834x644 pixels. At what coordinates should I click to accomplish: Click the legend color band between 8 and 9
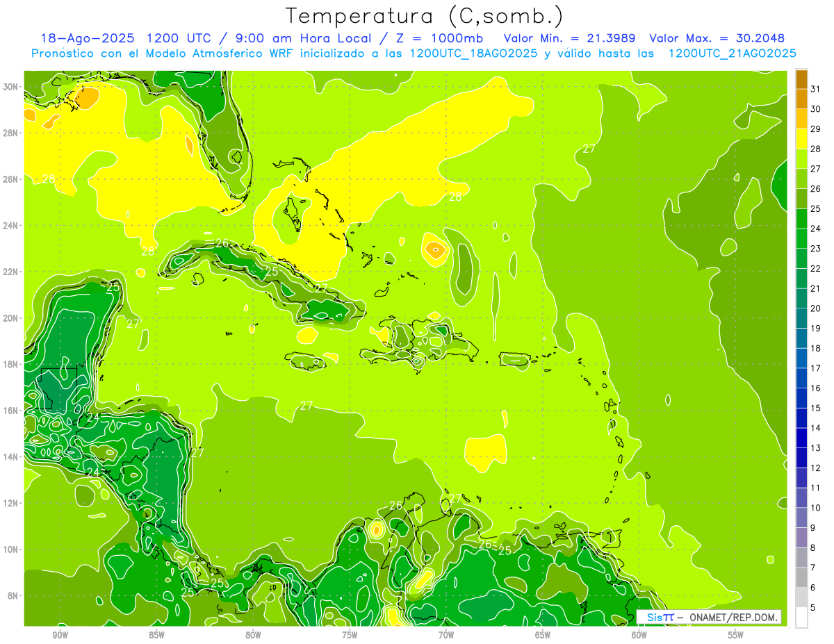801,538
